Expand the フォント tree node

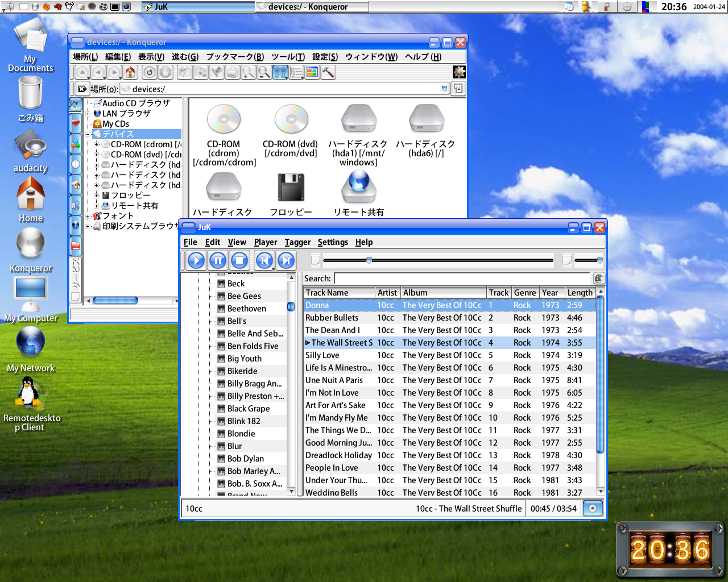point(88,216)
